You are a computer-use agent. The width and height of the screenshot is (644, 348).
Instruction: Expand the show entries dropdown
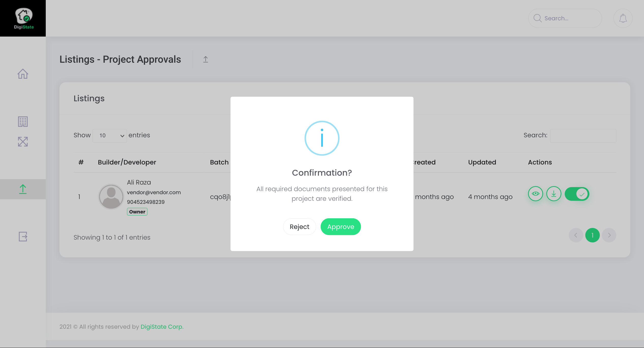110,136
